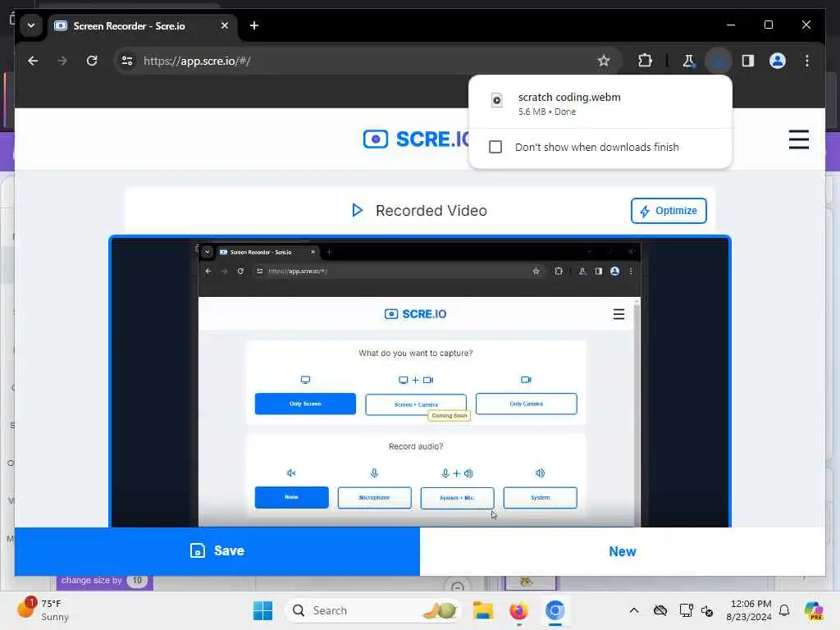The height and width of the screenshot is (630, 840).
Task: Go back using the browser back arrow
Action: click(33, 61)
